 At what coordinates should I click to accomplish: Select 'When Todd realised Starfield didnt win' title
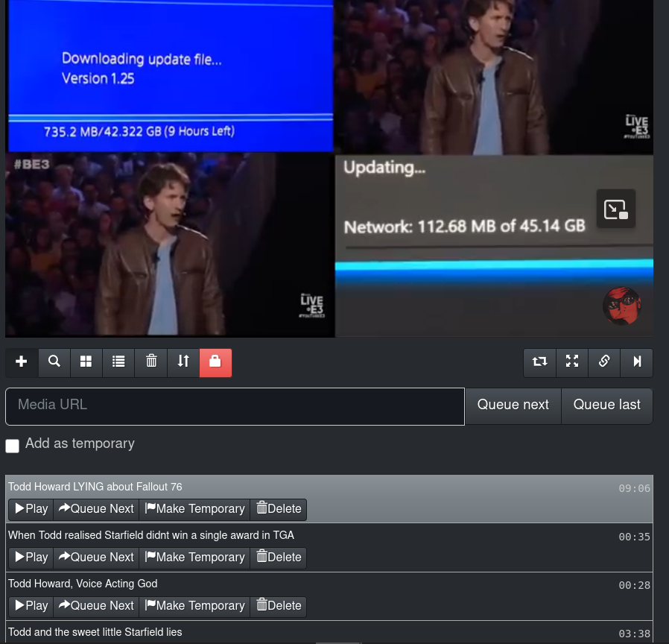click(151, 535)
